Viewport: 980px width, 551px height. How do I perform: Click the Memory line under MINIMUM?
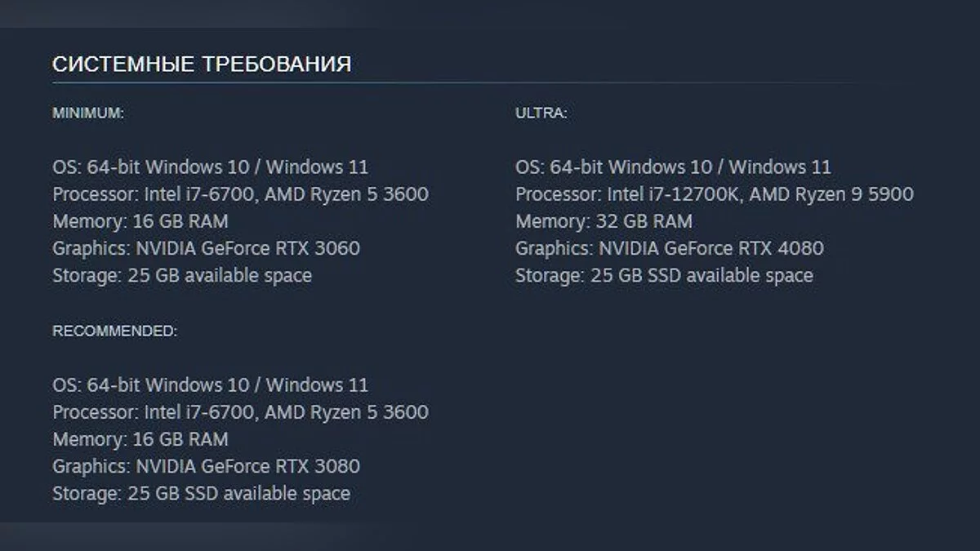(x=140, y=221)
